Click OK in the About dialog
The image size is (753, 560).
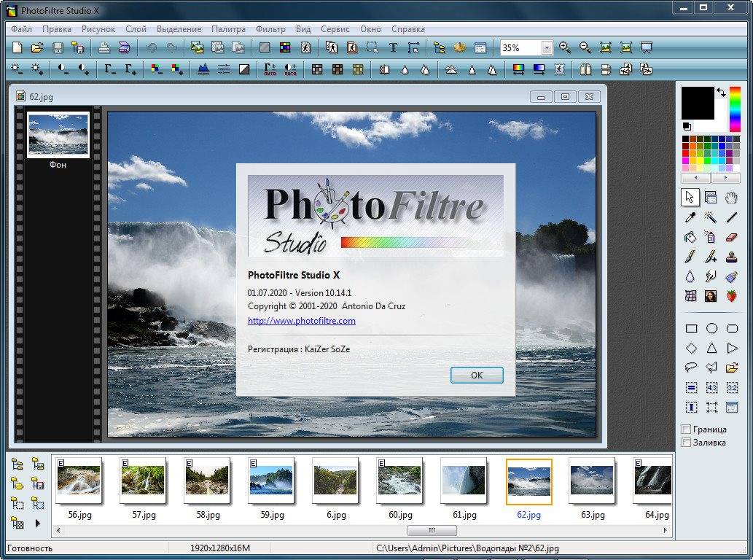click(477, 375)
